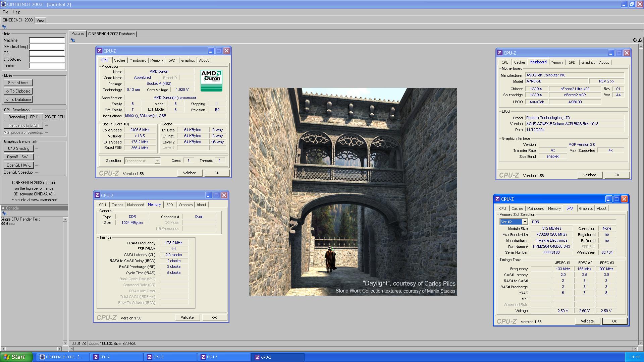Open the Windows Start button

(16, 357)
